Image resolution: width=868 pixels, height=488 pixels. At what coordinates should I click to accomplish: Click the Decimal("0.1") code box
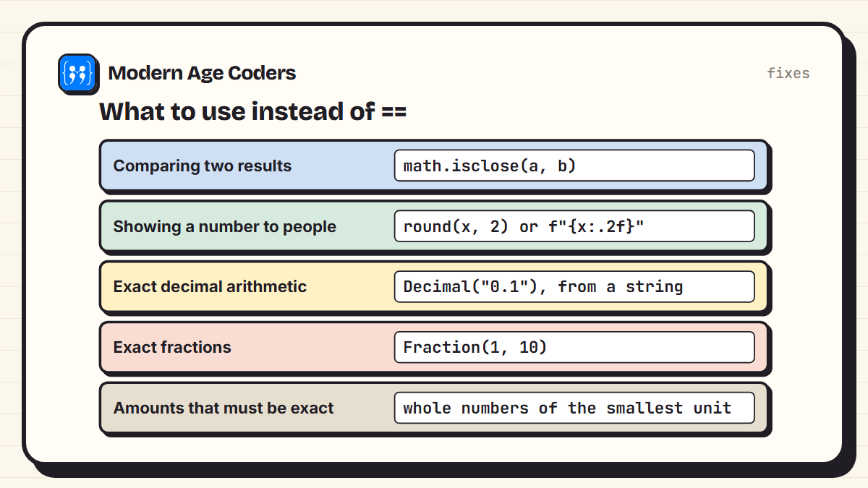(x=574, y=286)
